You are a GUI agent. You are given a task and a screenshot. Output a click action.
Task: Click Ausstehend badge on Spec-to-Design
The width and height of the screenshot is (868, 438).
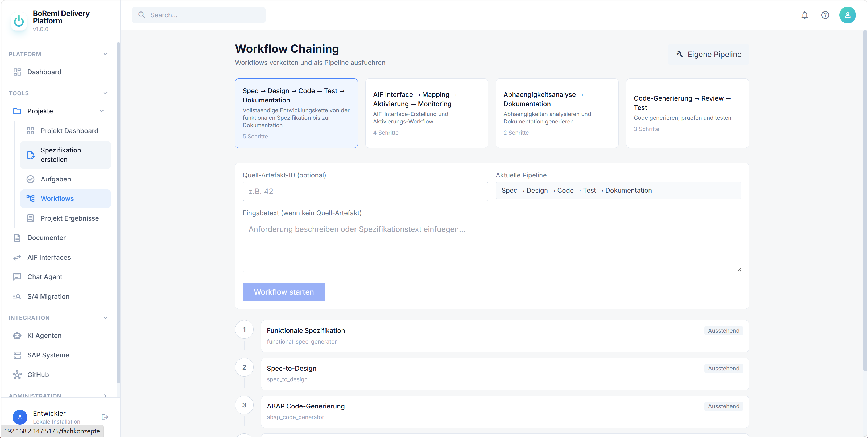[724, 368]
